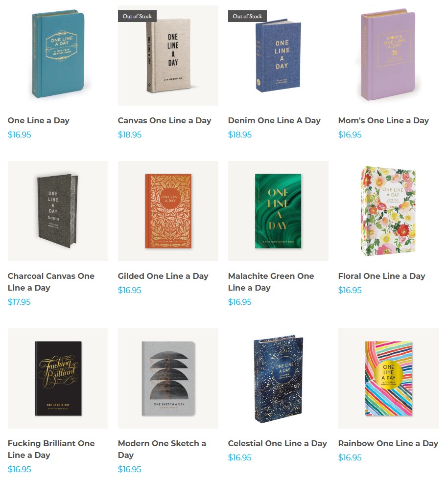Click the $18.95 price under Denim One Line A Day
Screen dimensions: 448x478
240,135
